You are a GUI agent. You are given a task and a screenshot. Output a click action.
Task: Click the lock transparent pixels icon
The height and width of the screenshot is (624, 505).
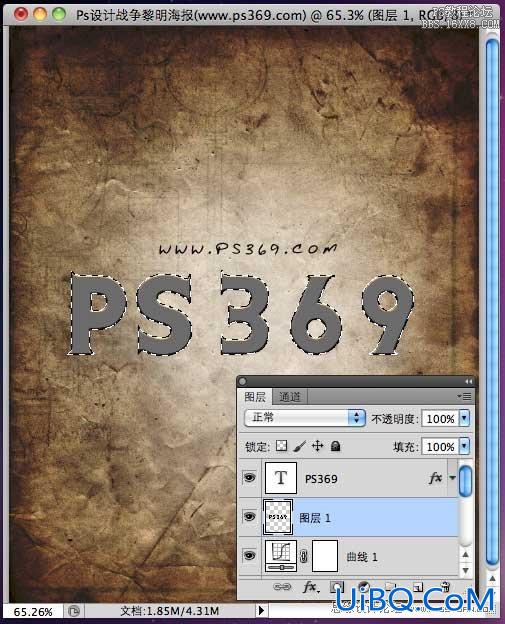tap(281, 446)
